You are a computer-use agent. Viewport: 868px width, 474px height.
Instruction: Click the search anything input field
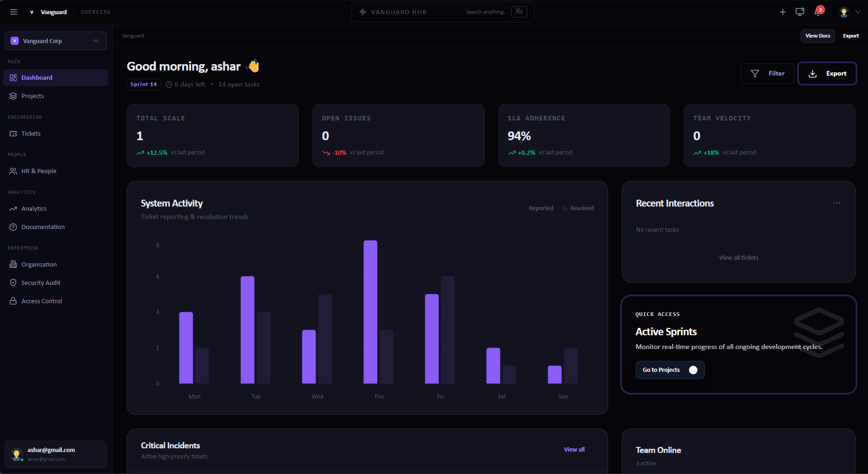tap(486, 12)
